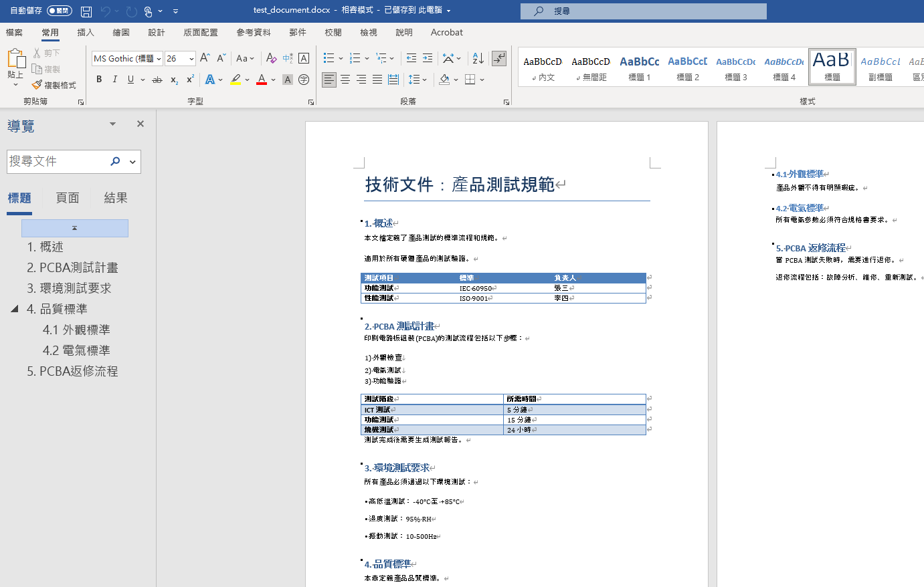924x587 pixels.
Task: Start a numbered list via the numbering icon
Action: click(355, 58)
